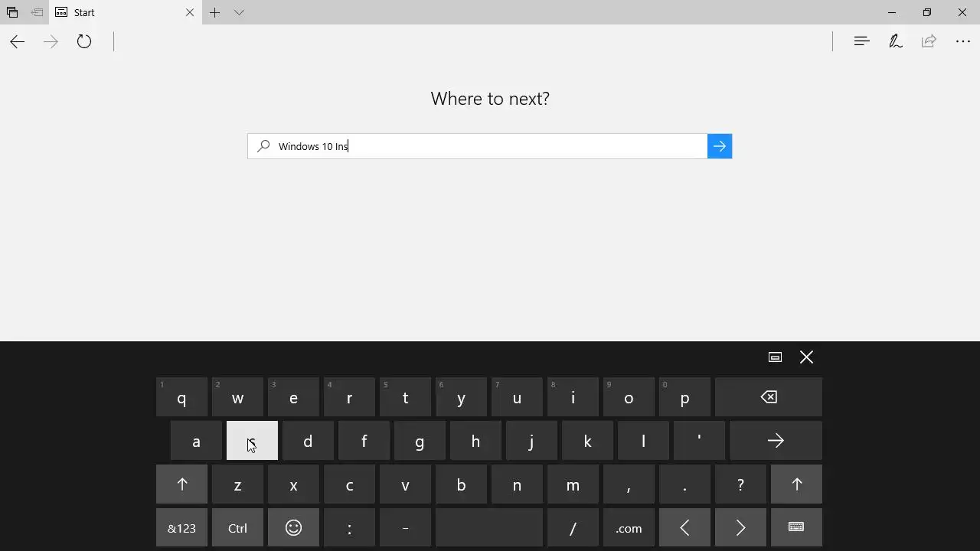Screen dimensions: 980x551
Task: Tap the d key
Action: coord(308,441)
